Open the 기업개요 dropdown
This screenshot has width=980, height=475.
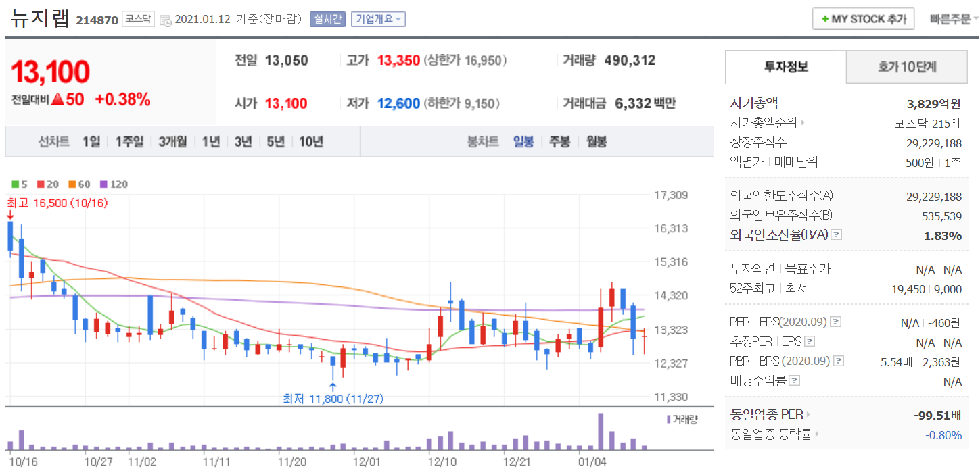point(378,19)
